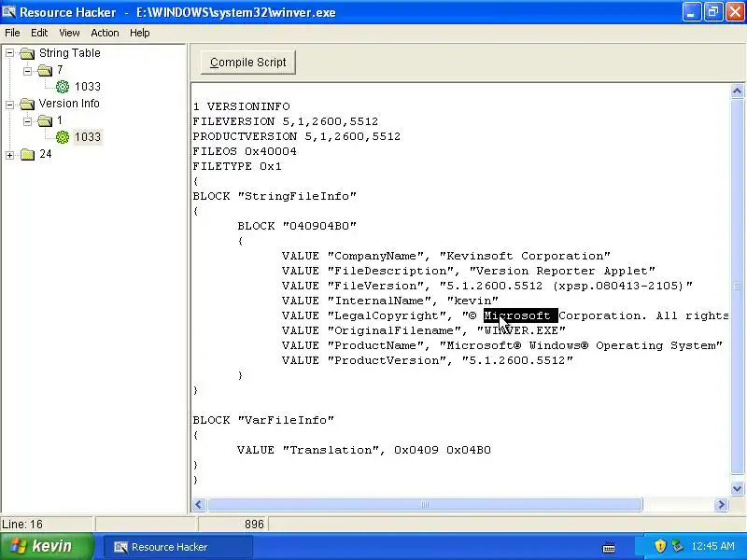Click the PRODUCTVERSION 5,1,2600,5512 line

coord(296,136)
